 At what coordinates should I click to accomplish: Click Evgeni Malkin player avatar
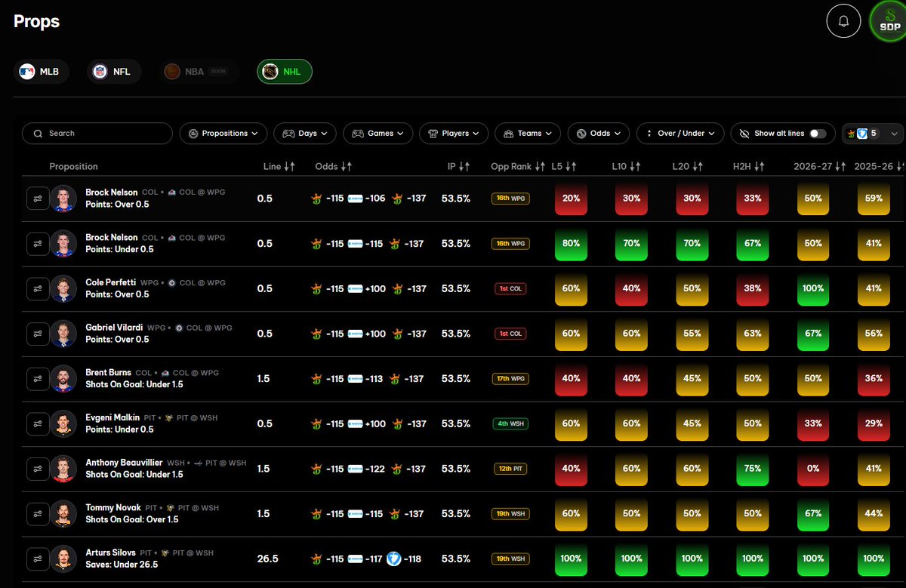pyautogui.click(x=63, y=423)
